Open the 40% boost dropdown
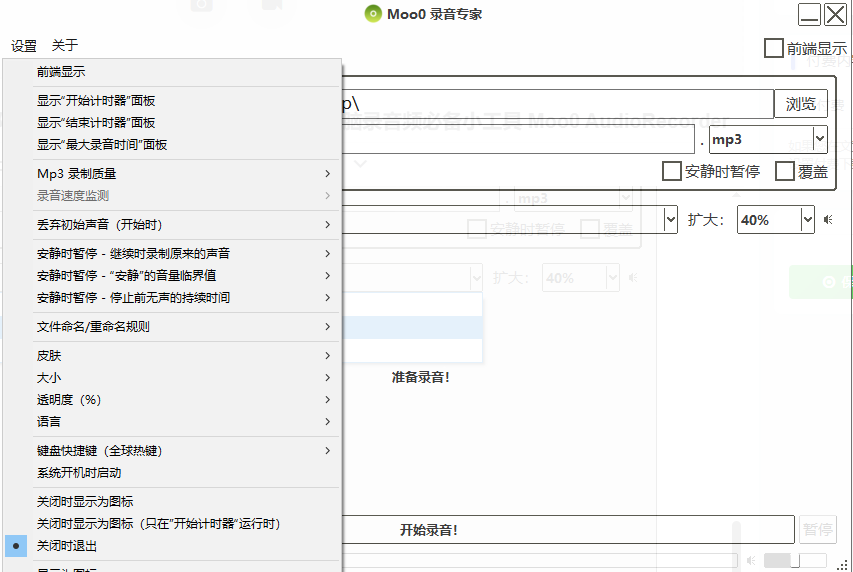The width and height of the screenshot is (853, 572). click(x=807, y=220)
